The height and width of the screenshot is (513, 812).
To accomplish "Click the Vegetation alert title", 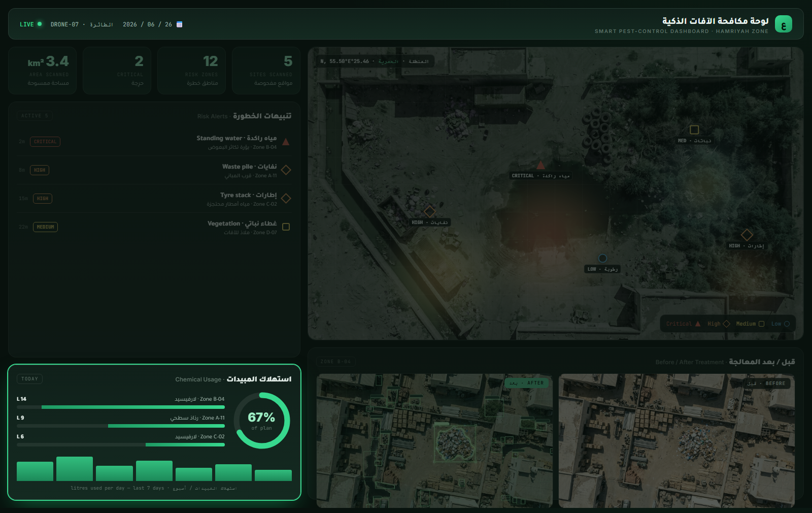I will click(x=242, y=223).
